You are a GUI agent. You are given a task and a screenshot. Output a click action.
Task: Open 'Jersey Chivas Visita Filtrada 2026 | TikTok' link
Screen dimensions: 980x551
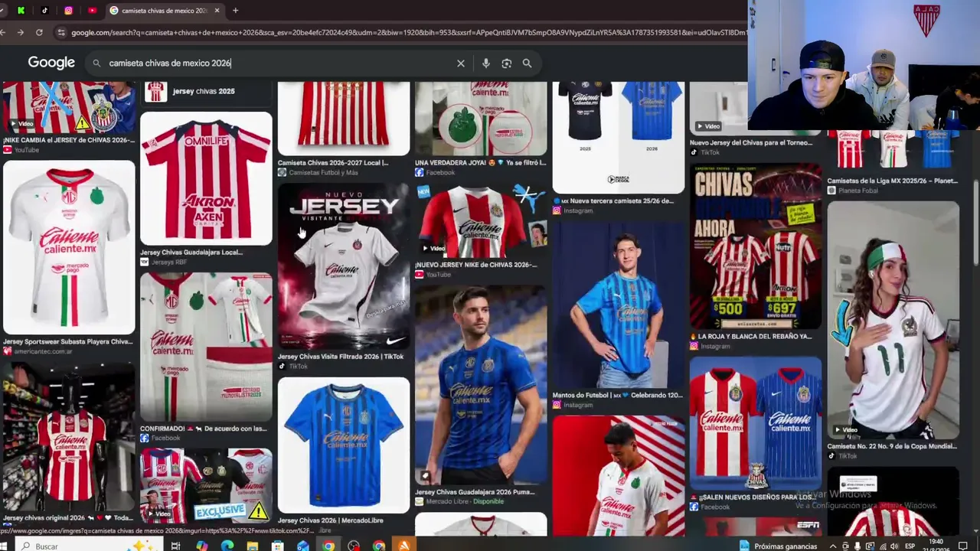(340, 357)
